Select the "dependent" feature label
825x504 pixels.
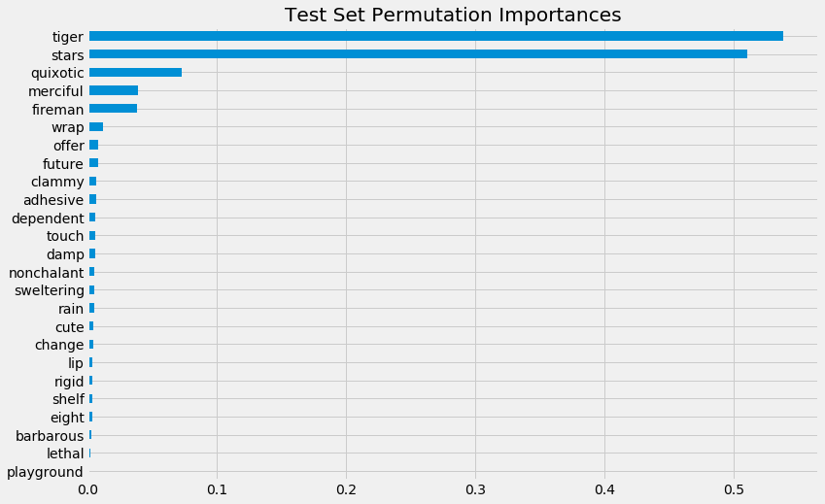click(48, 218)
